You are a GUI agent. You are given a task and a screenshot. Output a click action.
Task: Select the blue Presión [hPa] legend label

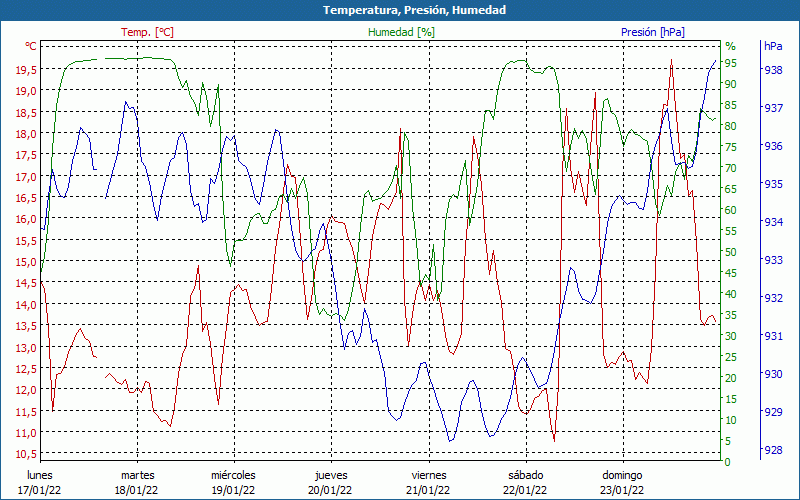point(653,32)
